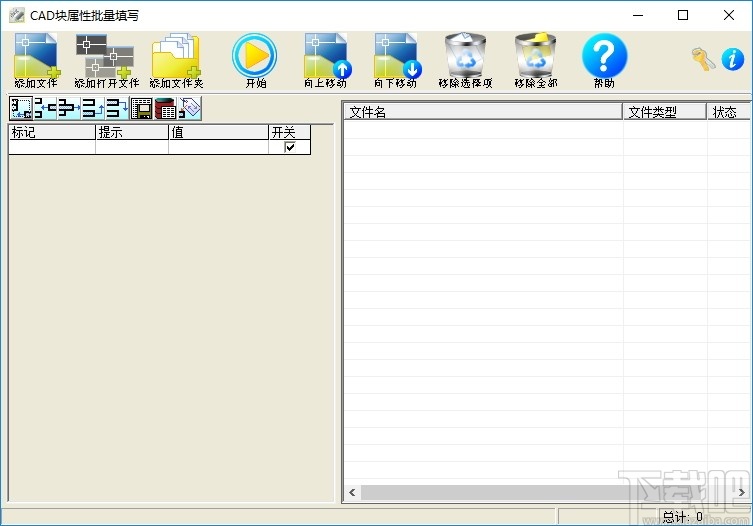
Task: Click 添加打开文件 to add open files
Action: [107, 61]
